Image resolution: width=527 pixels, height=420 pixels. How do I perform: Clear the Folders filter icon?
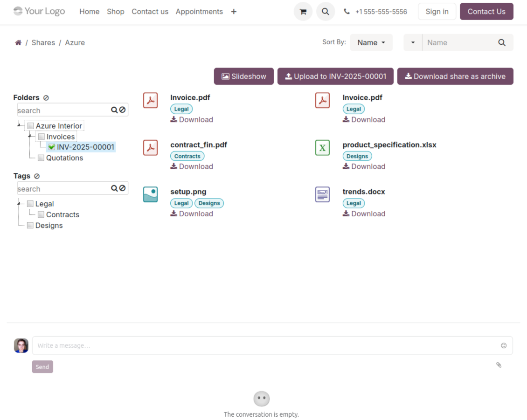click(46, 98)
